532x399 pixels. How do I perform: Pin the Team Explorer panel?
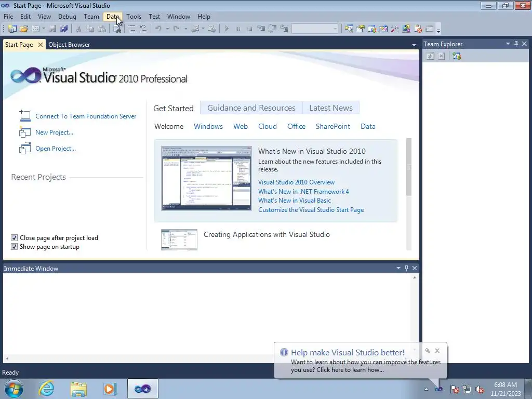click(x=516, y=44)
